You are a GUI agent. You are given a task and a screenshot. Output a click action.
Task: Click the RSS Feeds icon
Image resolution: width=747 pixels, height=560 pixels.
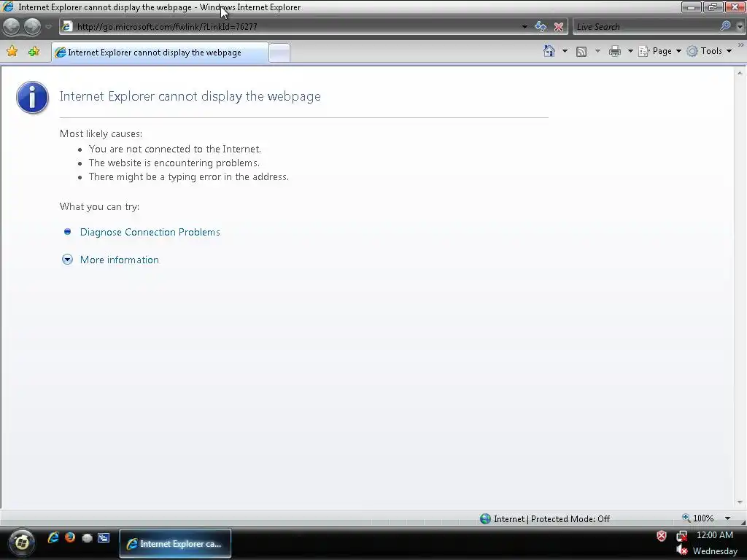click(x=581, y=52)
